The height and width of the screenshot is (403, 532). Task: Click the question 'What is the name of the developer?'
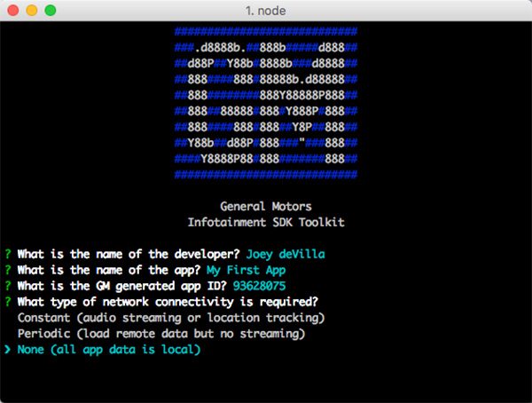tap(129, 254)
